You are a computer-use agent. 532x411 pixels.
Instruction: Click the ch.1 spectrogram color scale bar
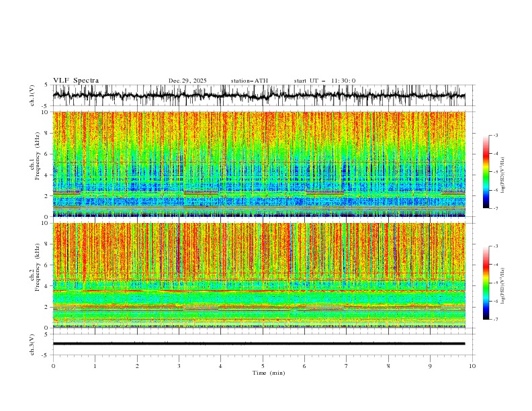coord(486,172)
